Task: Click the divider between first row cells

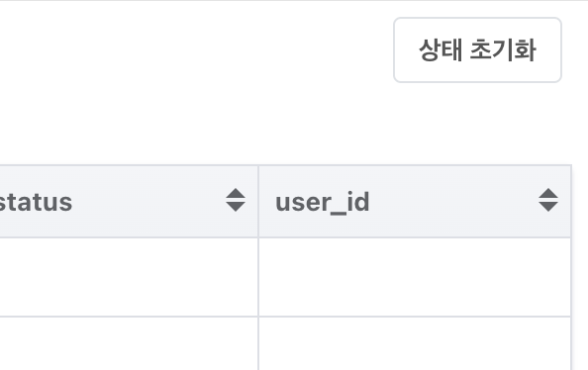Action: click(x=258, y=277)
